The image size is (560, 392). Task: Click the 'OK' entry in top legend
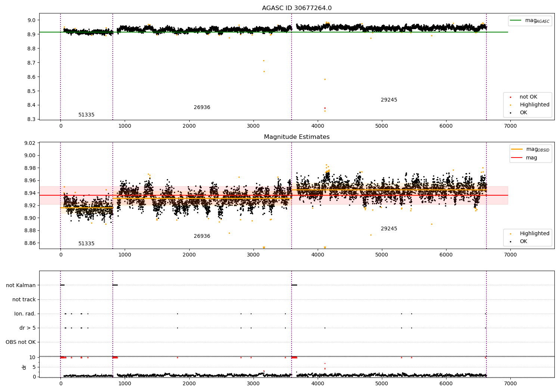[x=523, y=113]
